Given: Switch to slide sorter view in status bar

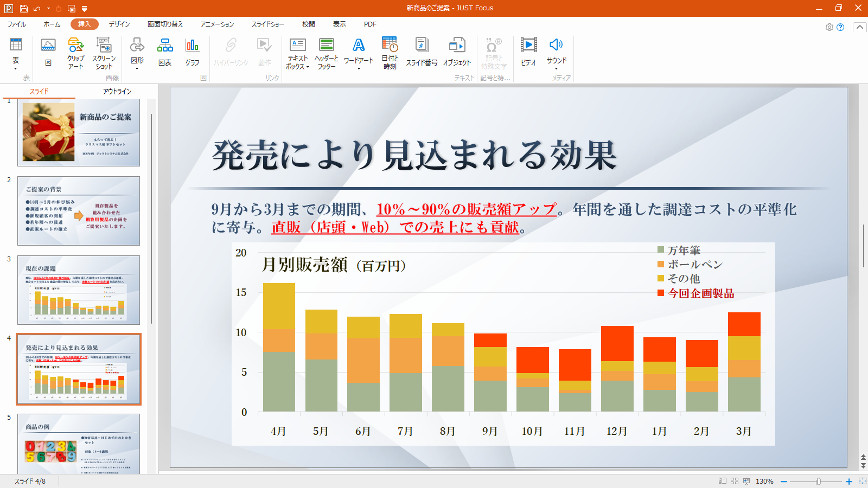Looking at the screenshot, I should [735, 481].
